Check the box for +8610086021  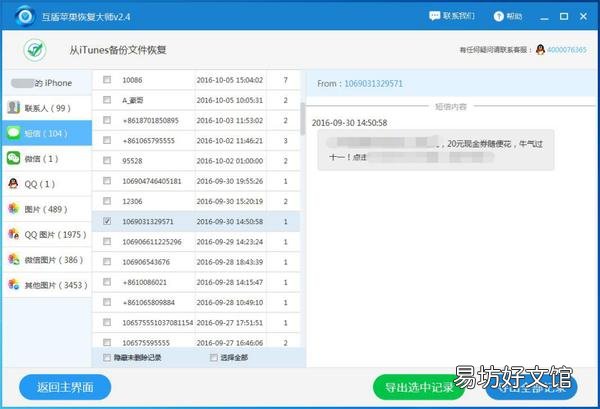click(107, 282)
